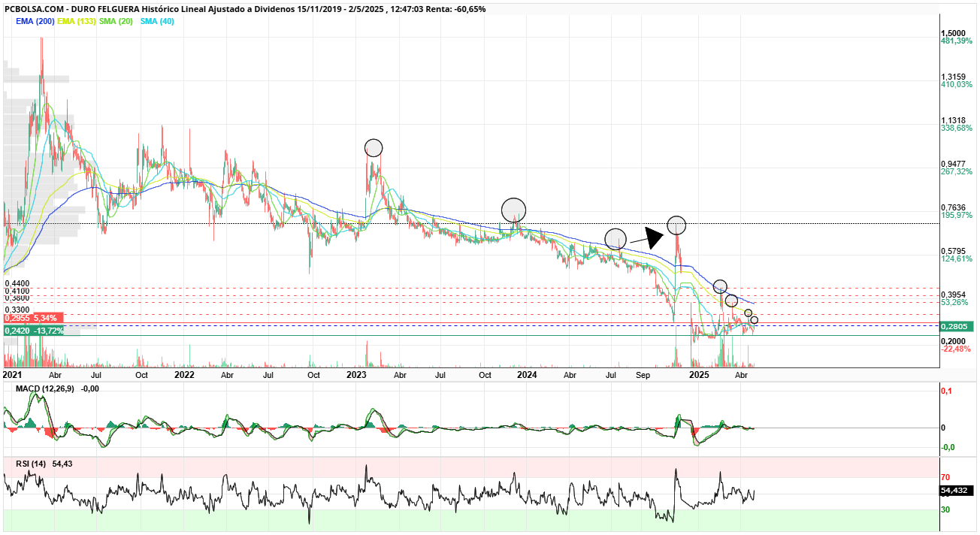Screen dimensions: 980x535
Task: Click the 195,97% axis percentage
Action: [957, 216]
